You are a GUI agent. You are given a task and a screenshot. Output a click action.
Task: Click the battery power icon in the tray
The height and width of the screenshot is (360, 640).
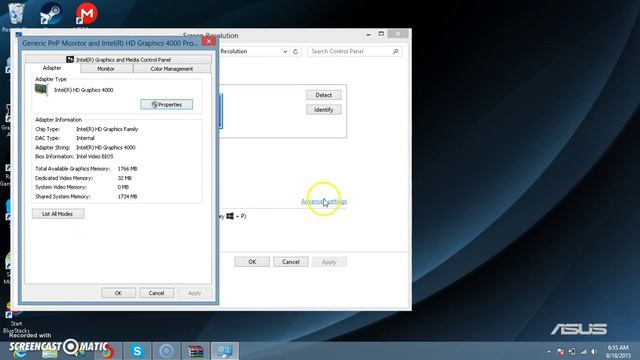click(x=572, y=351)
